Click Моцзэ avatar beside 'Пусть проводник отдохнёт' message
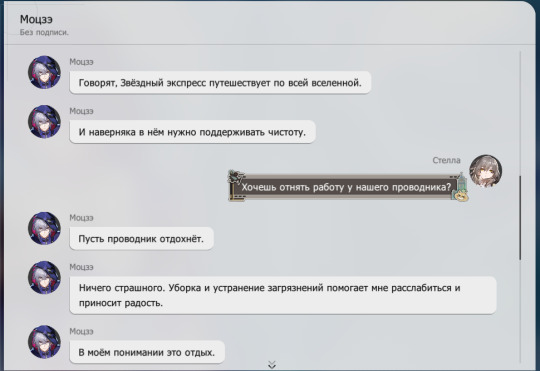 pyautogui.click(x=44, y=228)
